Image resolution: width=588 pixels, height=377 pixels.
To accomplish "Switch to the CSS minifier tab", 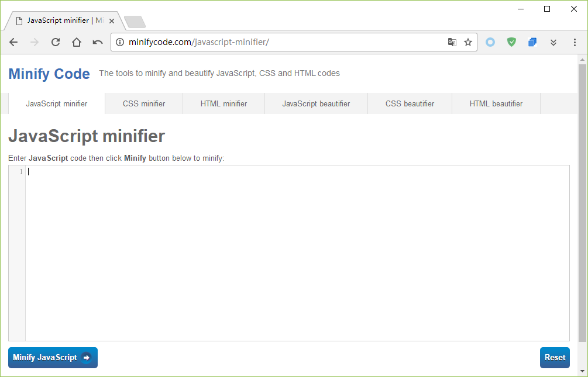I will coord(144,103).
